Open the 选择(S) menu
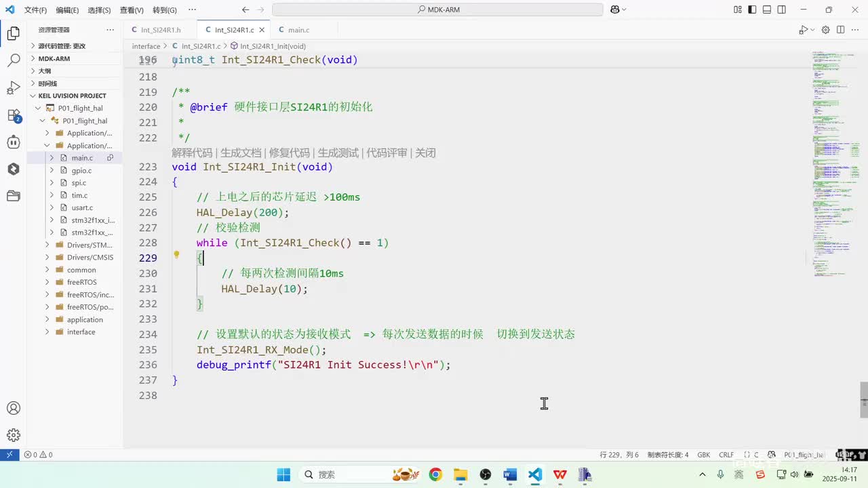The height and width of the screenshot is (488, 868). click(x=99, y=10)
